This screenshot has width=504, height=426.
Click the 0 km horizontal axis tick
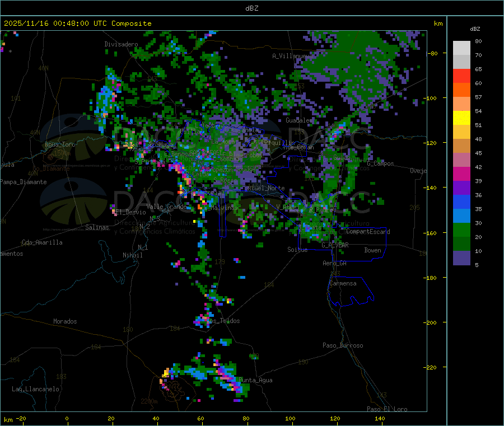[67, 419]
